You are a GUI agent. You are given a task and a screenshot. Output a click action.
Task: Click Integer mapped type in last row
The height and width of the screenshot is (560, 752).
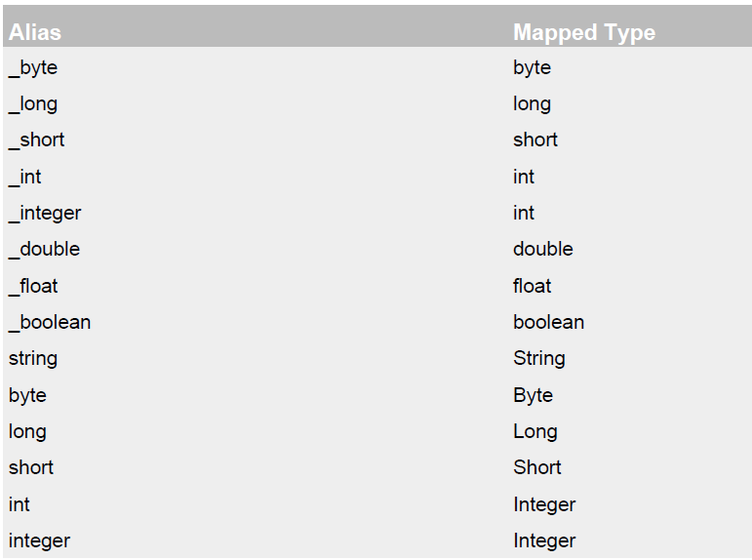point(544,541)
